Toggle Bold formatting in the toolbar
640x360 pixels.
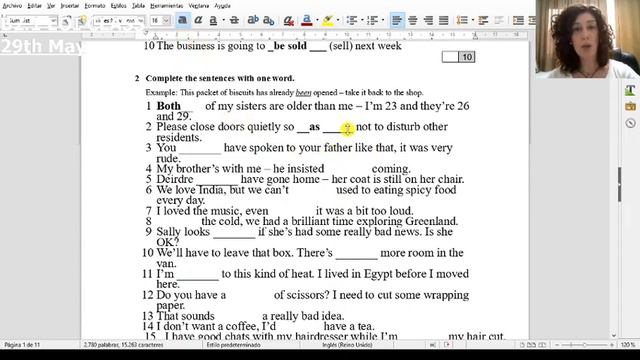182,20
